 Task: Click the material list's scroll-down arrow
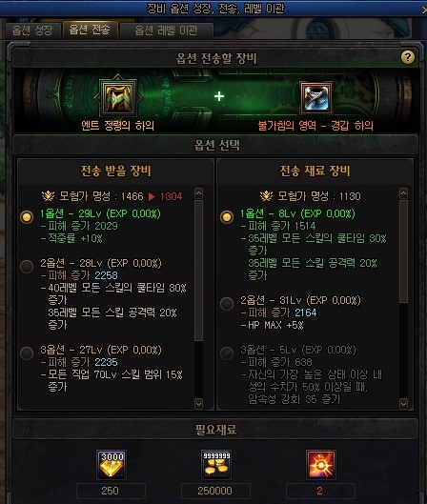click(x=403, y=404)
